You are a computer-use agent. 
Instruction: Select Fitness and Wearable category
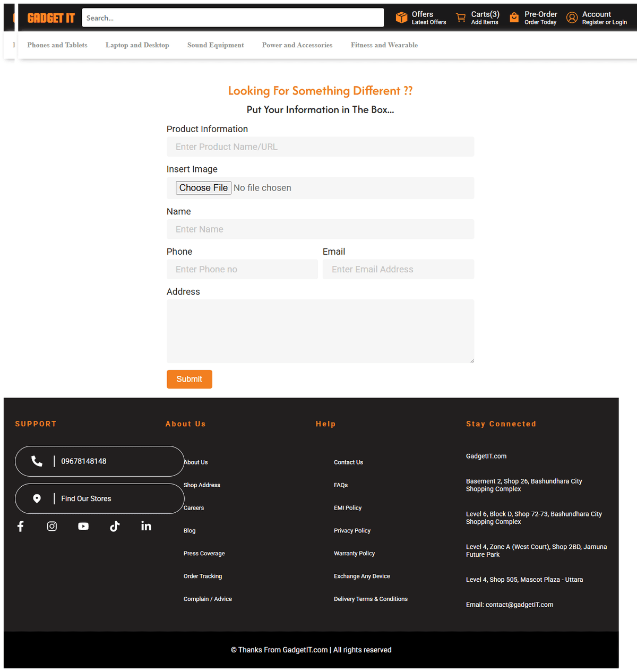[x=384, y=45]
